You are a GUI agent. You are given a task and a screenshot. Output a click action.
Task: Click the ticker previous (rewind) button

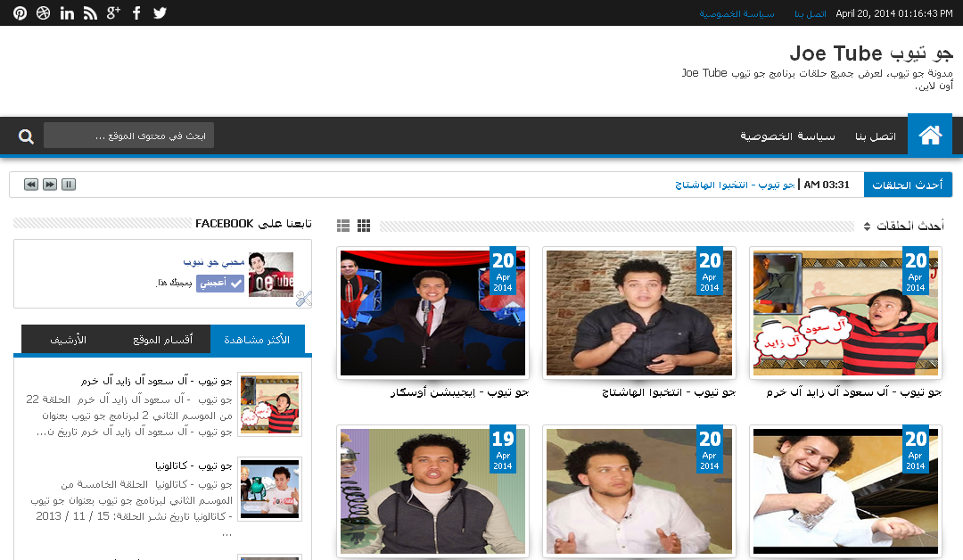[x=31, y=185]
